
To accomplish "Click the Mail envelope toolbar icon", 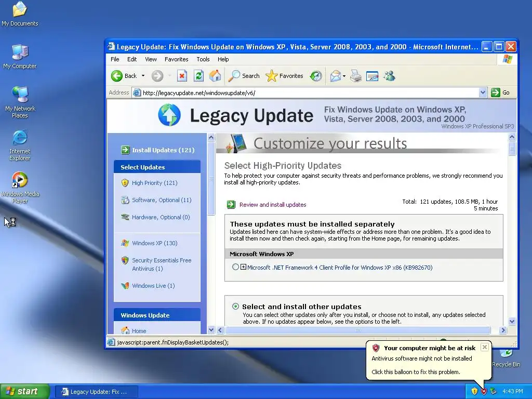I will [x=335, y=76].
